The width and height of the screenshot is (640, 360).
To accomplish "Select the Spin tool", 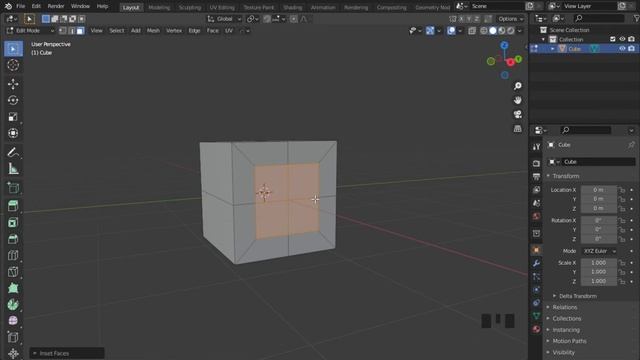I will [x=13, y=304].
